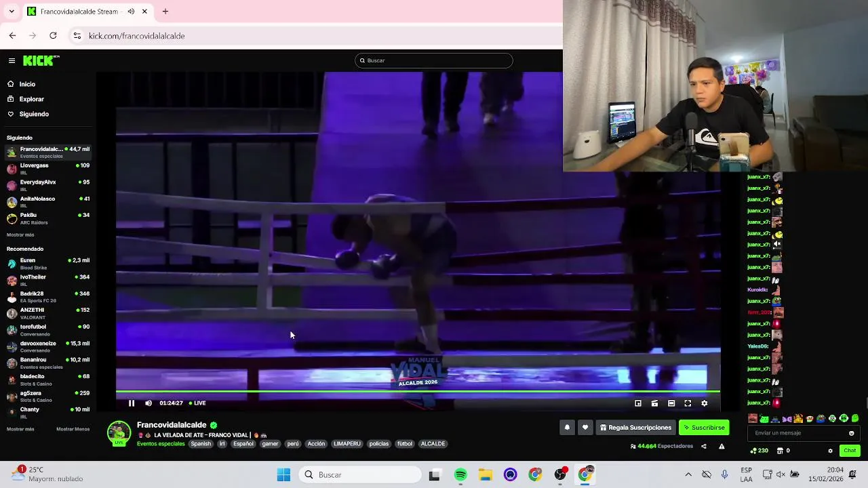
Task: Click the Kick search box
Action: (x=434, y=60)
